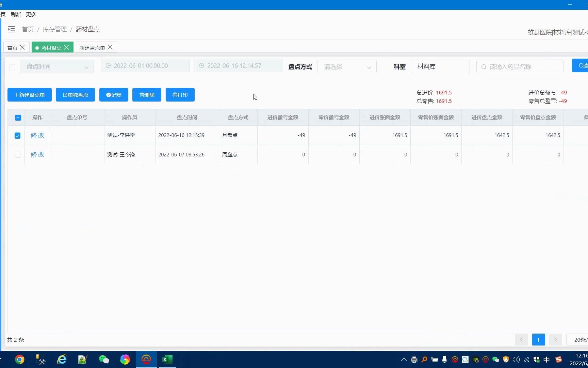Click the magnifier tray icon
The width and height of the screenshot is (588, 368).
[x=424, y=359]
